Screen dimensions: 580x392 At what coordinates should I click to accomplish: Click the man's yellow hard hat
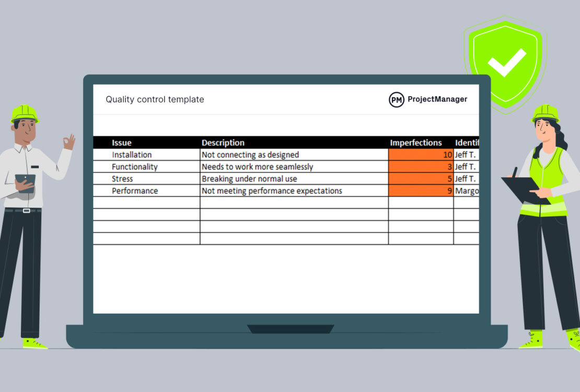[25, 113]
